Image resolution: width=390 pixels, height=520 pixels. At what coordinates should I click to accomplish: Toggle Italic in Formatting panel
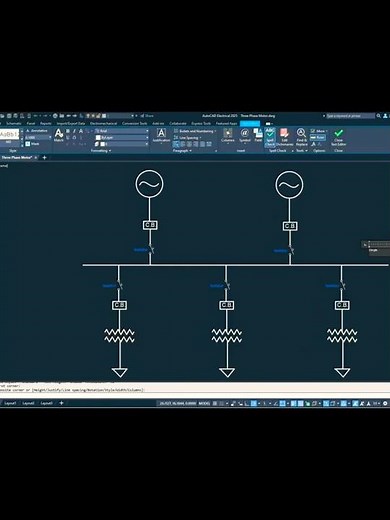74,131
